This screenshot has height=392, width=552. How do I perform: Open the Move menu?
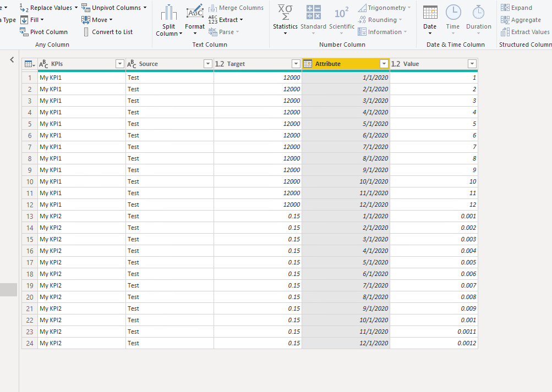click(x=99, y=20)
